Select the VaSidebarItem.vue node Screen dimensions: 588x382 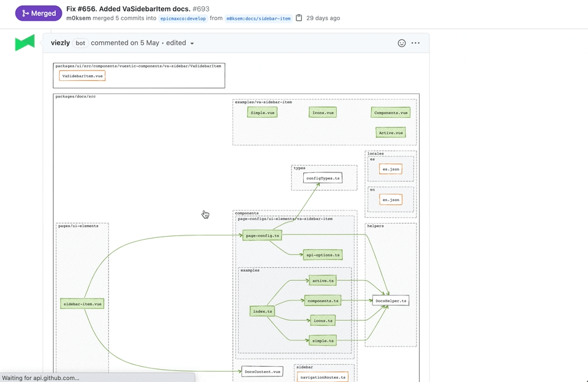(82, 76)
